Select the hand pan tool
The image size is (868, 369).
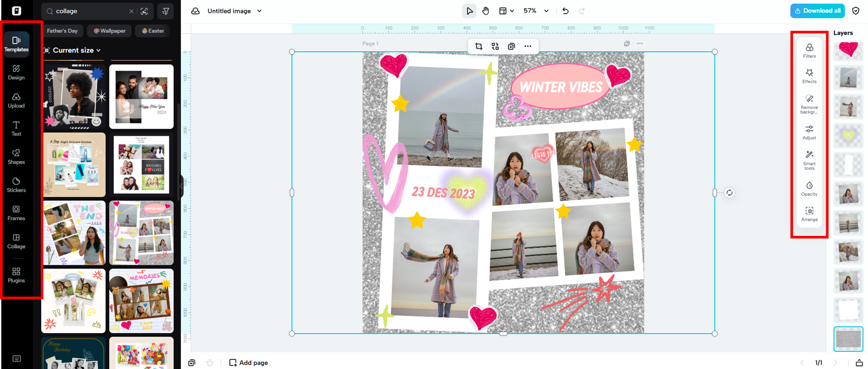(x=485, y=11)
